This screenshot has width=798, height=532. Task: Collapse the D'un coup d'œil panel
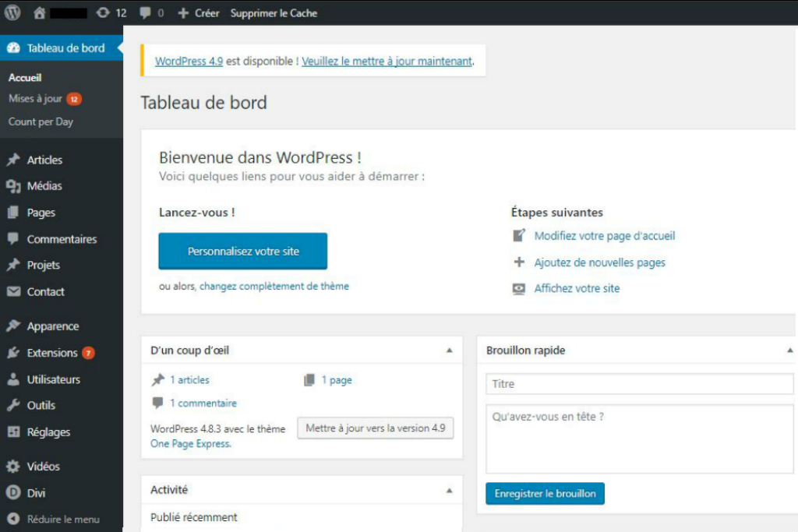(450, 351)
